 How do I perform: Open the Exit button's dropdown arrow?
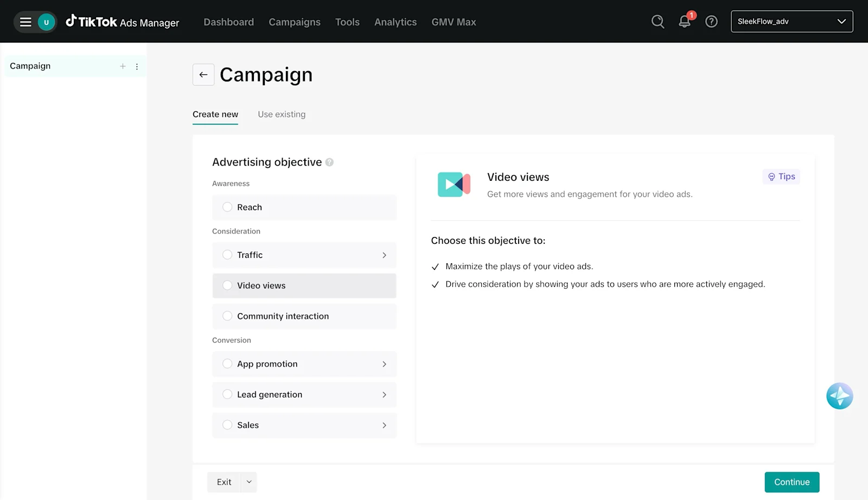point(248,482)
